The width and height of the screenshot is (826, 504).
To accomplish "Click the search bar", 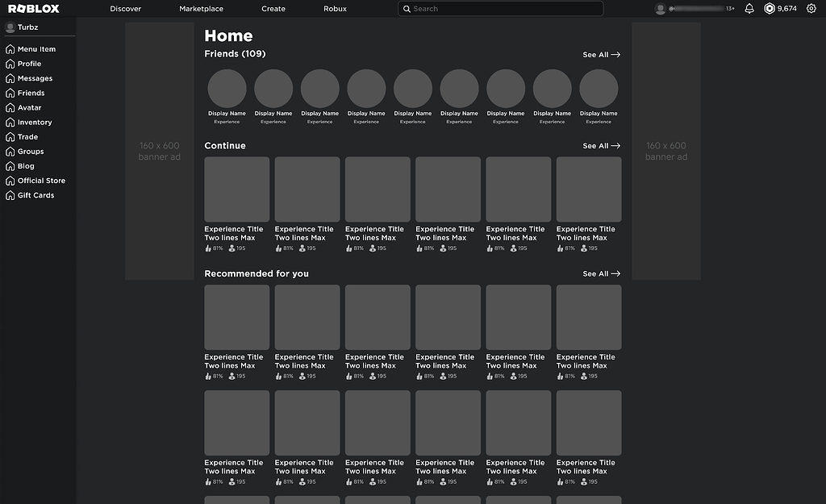I will point(500,8).
